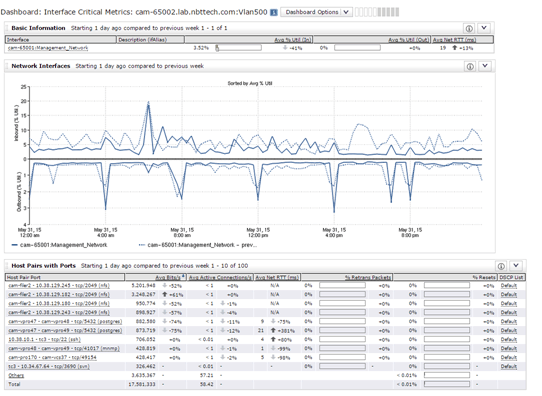Click the Avg % Util (In) utilization bar
The width and height of the screenshot is (542, 396).
[238, 48]
